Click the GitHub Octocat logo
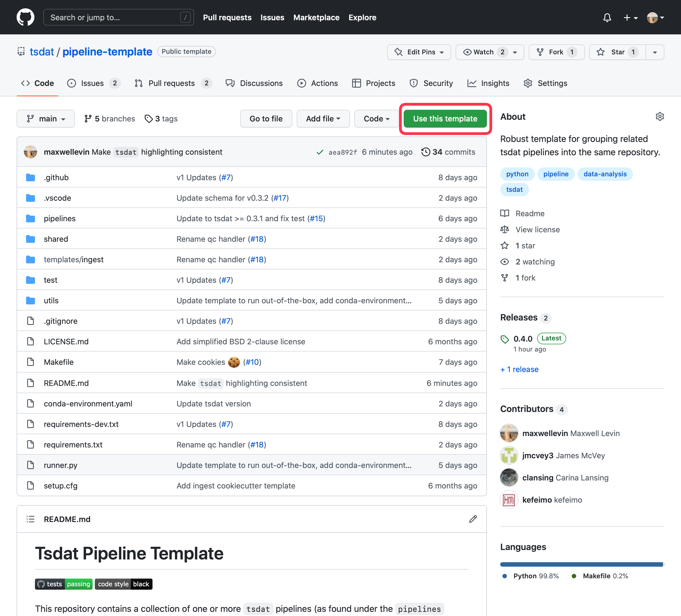 click(x=25, y=17)
